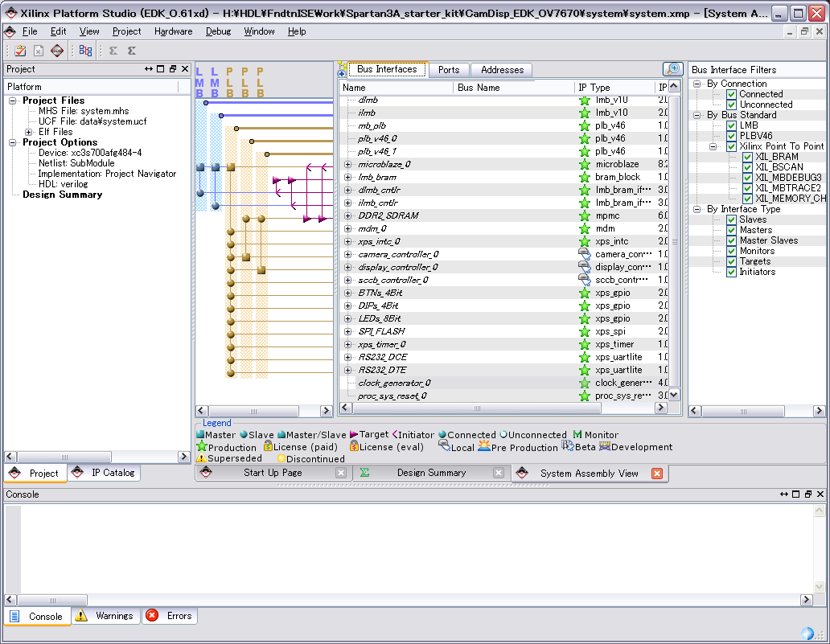Close the System Assembly View tab
830x644 pixels.
657,474
